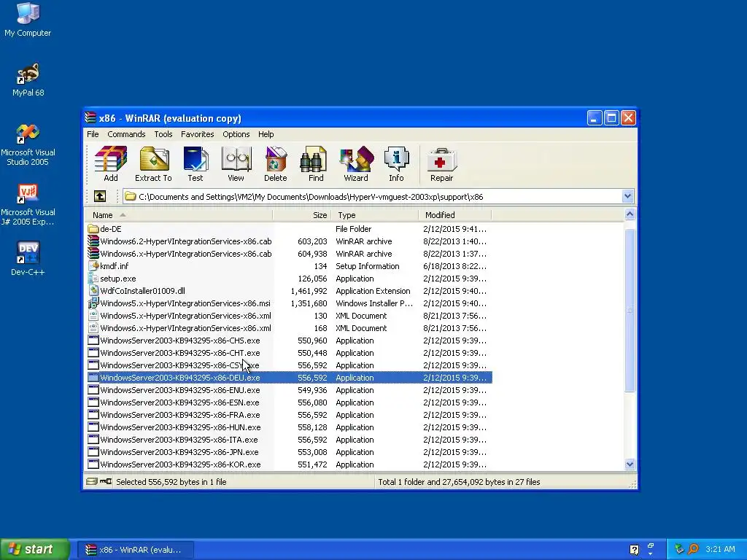
Task: Open the Commands menu
Action: point(126,134)
